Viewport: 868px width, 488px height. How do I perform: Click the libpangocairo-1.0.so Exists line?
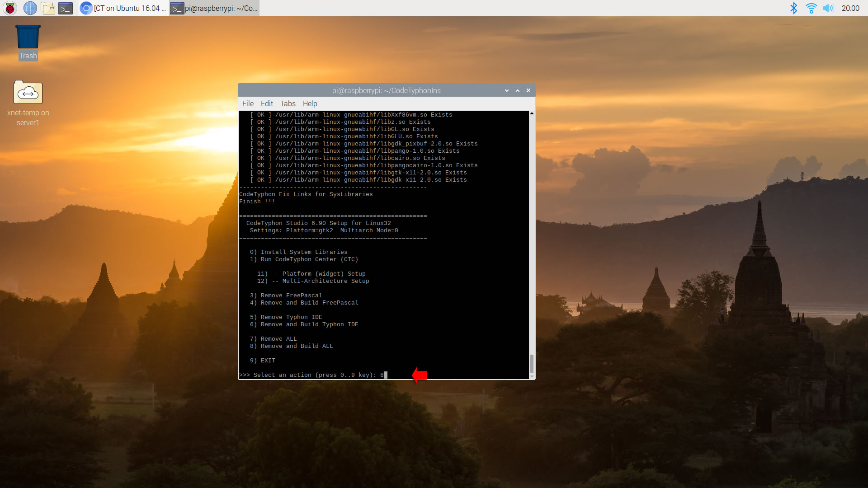click(364, 165)
